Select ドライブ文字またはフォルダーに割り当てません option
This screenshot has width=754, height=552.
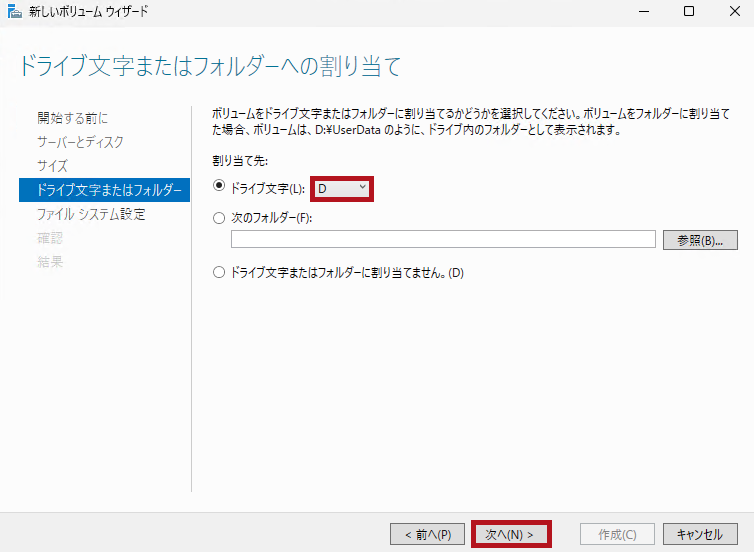(220, 272)
